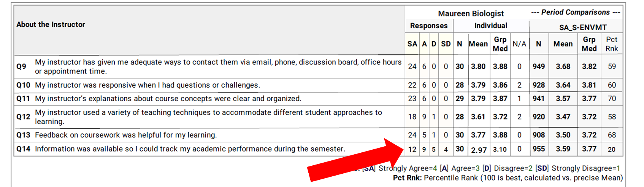Click the "Pct Rnk" column header
644x187 pixels.
point(611,44)
